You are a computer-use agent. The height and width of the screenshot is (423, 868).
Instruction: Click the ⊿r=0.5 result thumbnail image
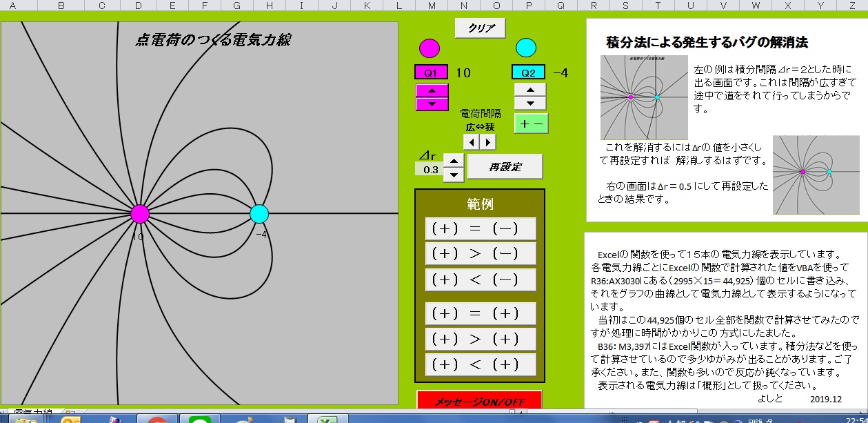pos(816,174)
